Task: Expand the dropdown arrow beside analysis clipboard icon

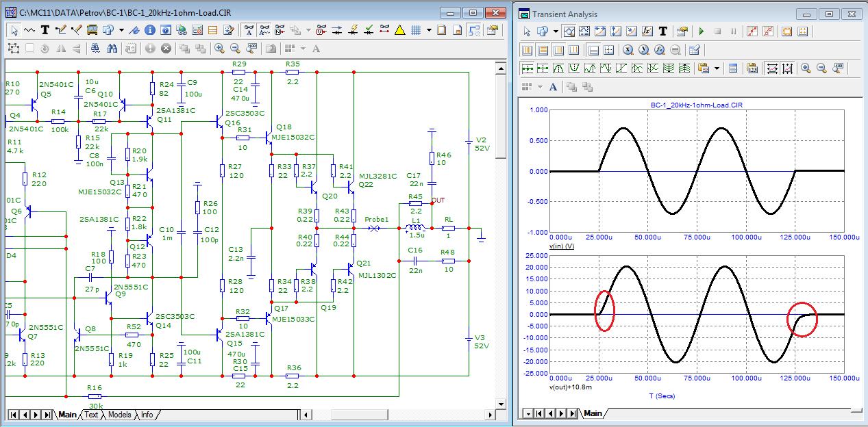Action: (717, 68)
